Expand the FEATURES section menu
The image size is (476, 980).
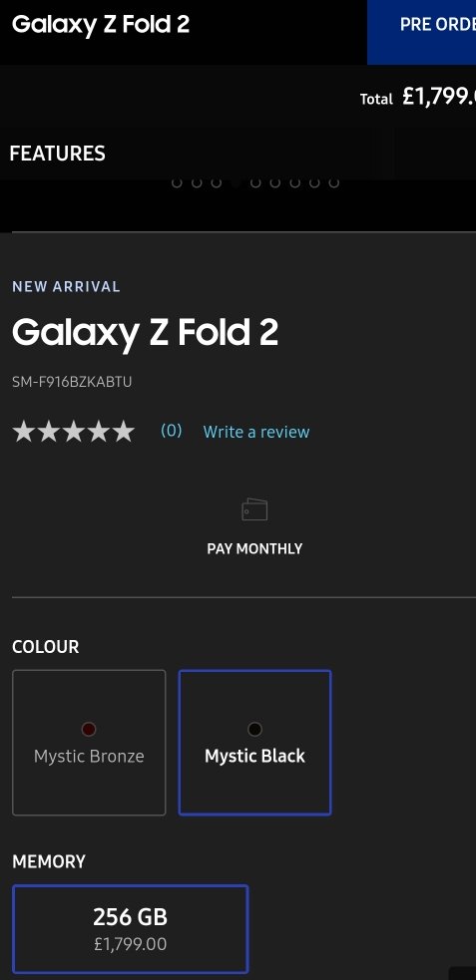58,154
